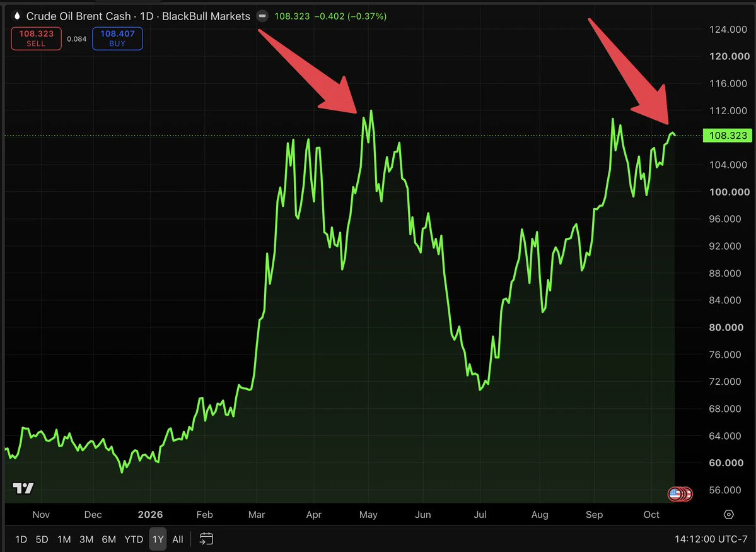756x552 pixels.
Task: Choose the 6M time range
Action: (x=109, y=539)
